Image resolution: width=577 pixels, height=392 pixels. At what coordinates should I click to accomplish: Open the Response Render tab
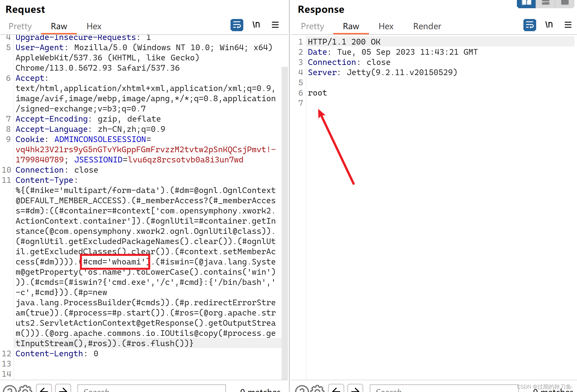pyautogui.click(x=427, y=26)
